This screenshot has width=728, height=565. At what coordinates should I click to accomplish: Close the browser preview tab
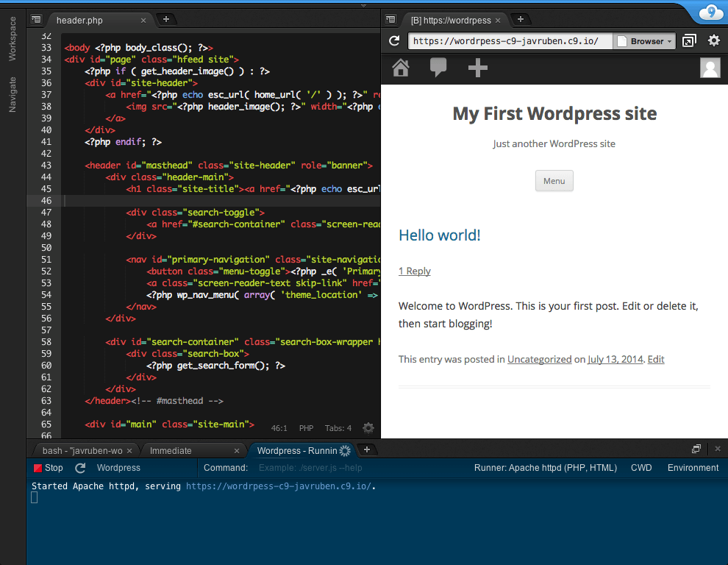click(498, 21)
